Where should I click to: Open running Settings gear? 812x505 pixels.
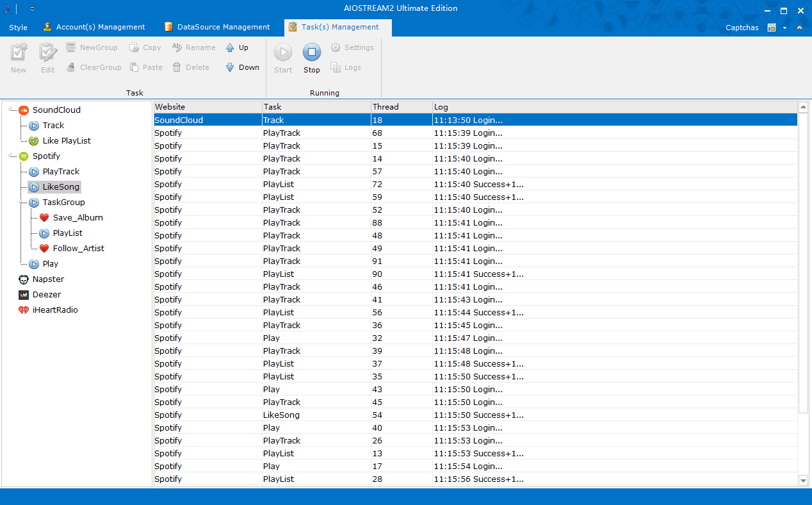352,47
